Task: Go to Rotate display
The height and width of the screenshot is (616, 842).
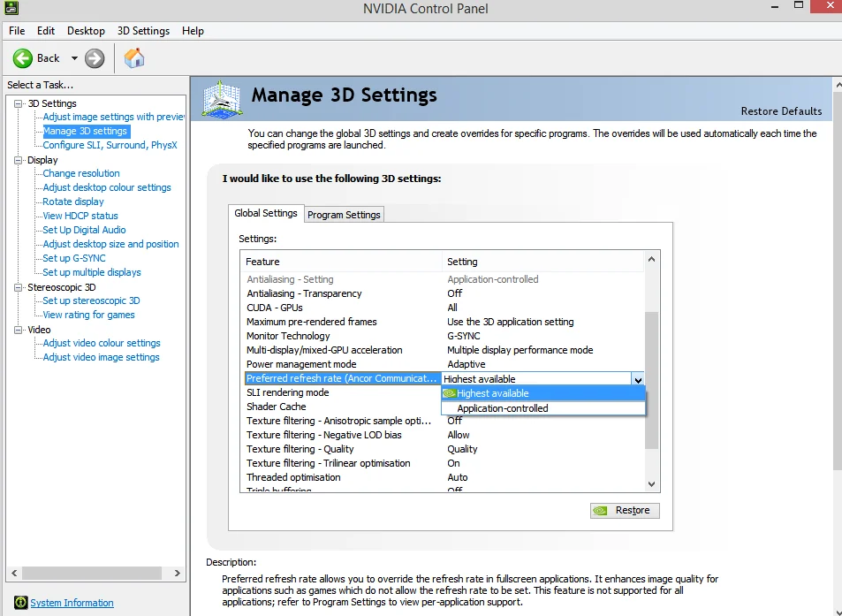Action: point(73,202)
